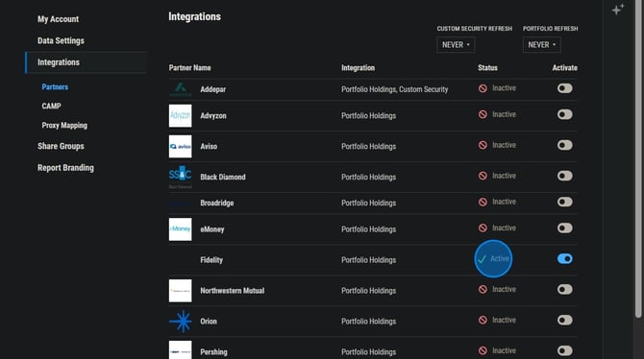The width and height of the screenshot is (644, 359).
Task: Select the Partners sub-item
Action: (x=55, y=87)
